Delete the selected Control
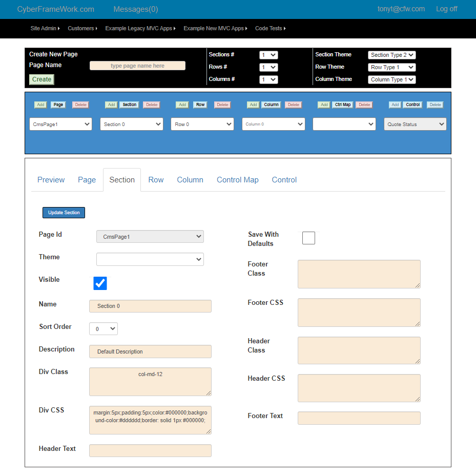Screen dimensions: 476x476 click(x=434, y=105)
